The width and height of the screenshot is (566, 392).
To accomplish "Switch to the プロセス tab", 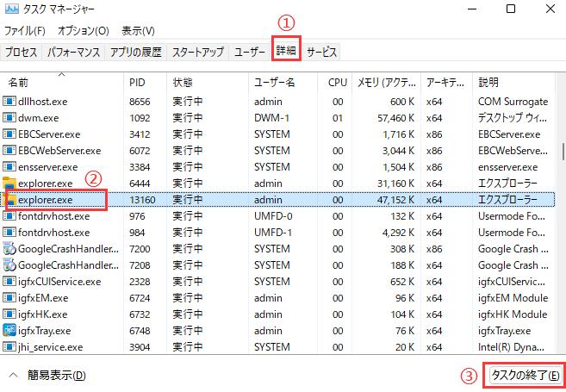I will (x=22, y=53).
